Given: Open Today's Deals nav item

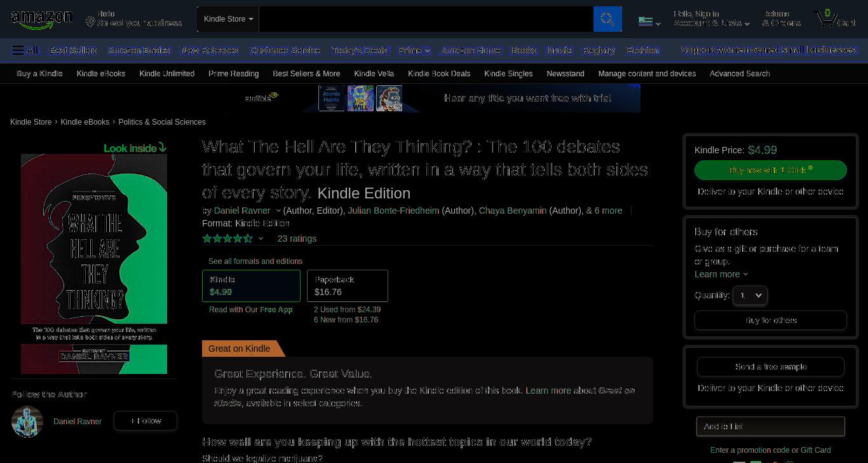Looking at the screenshot, I should (359, 50).
